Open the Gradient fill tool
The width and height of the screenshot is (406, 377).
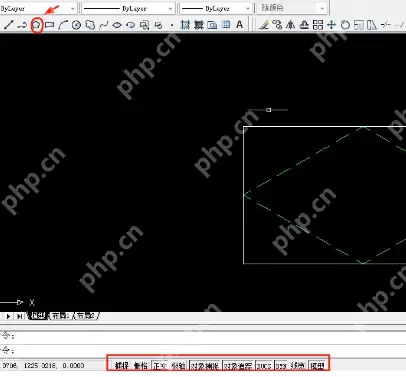[199, 25]
